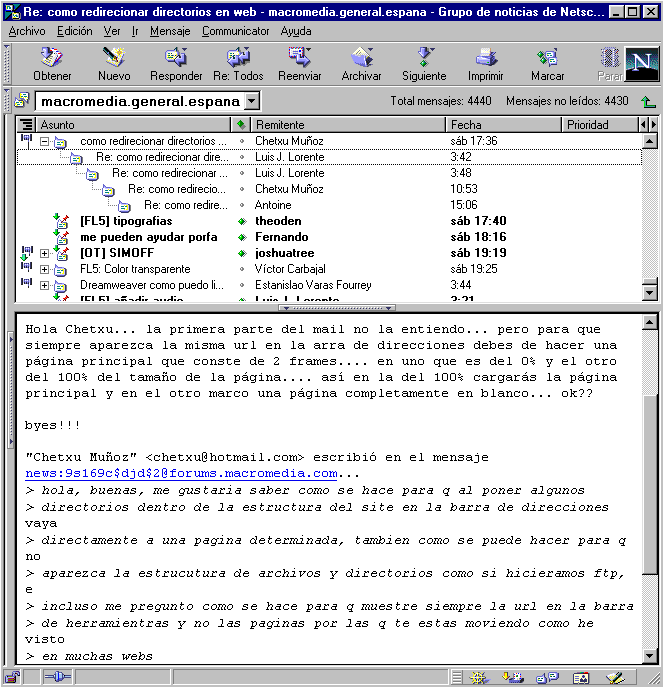Click message list scrollbar down arrow
663x687 pixels.
pyautogui.click(x=649, y=293)
